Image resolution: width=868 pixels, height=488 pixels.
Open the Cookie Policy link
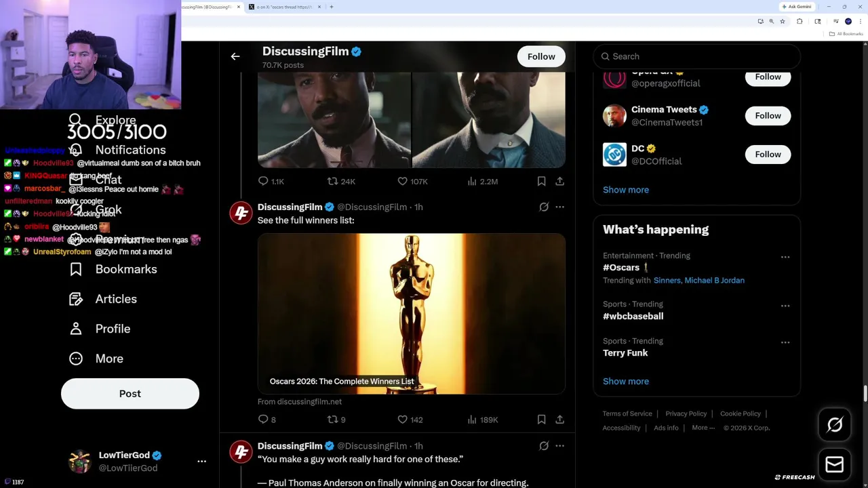[741, 413]
